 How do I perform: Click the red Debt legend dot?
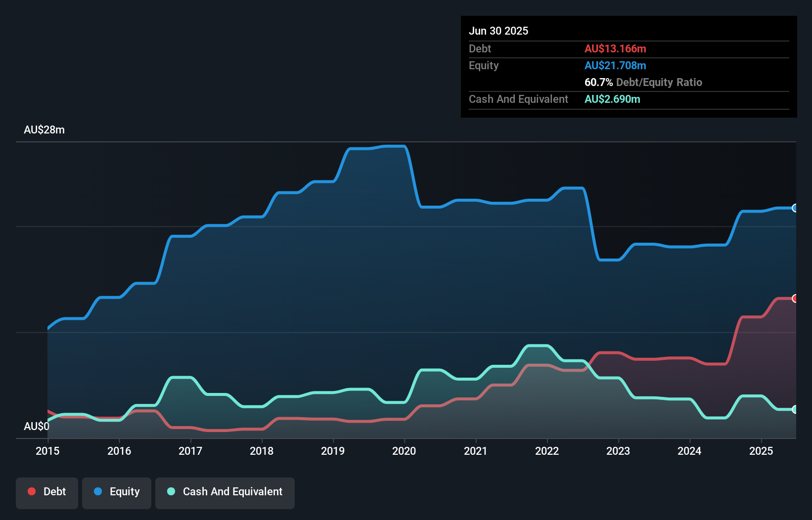point(31,491)
